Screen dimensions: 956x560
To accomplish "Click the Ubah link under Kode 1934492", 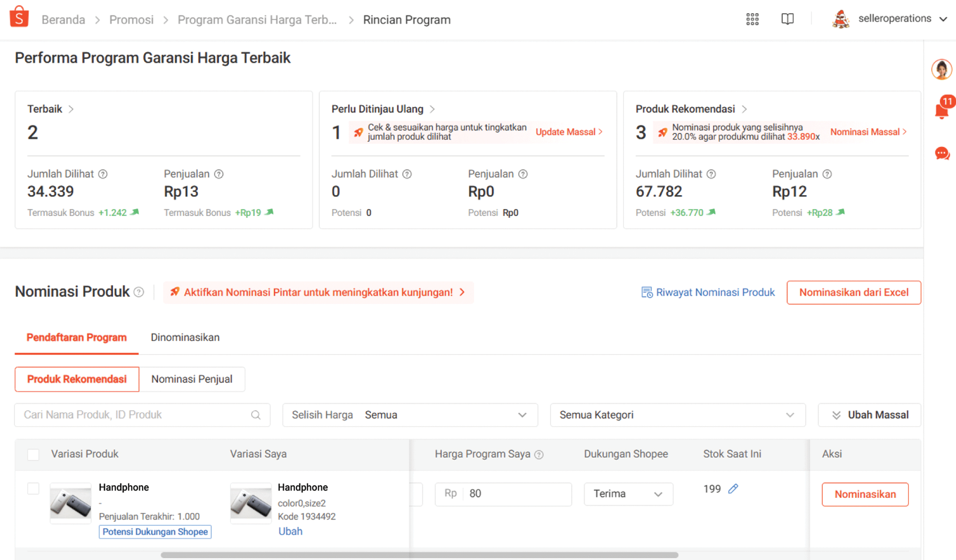I will (x=290, y=531).
